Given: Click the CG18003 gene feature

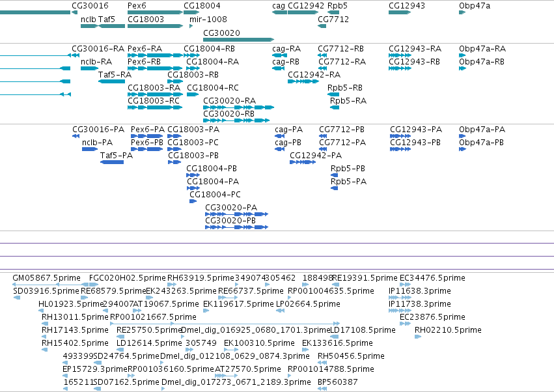Looking at the screenshot, I should click(155, 26).
